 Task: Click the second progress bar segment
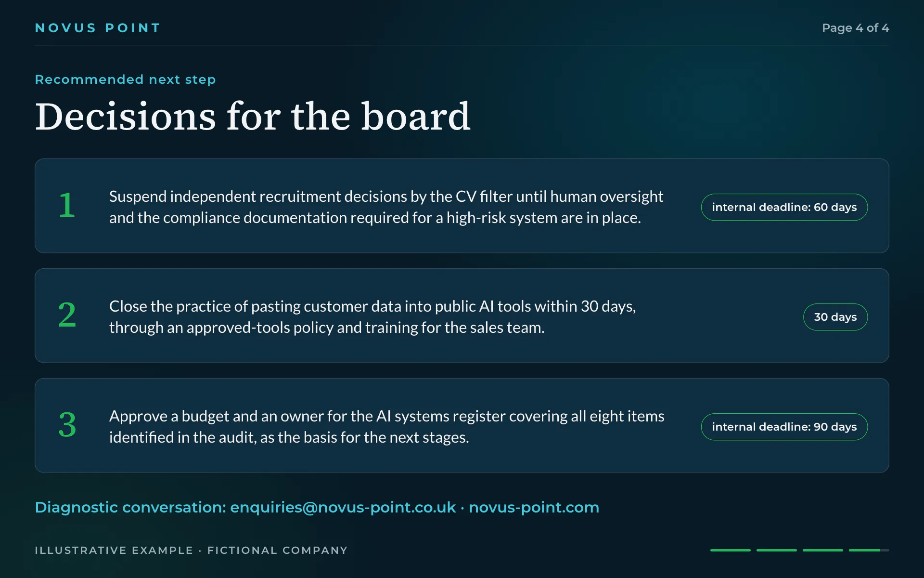point(777,550)
